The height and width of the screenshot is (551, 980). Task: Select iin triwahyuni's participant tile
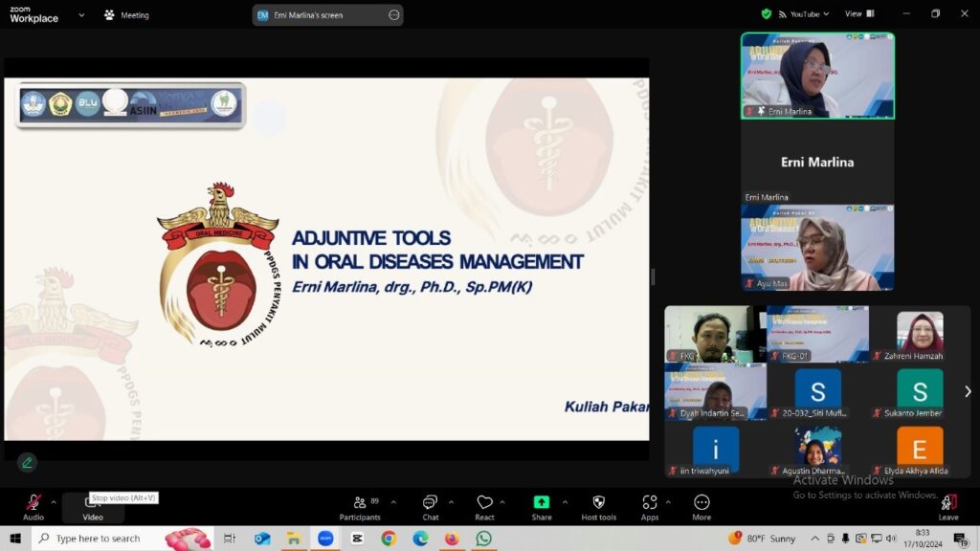716,450
